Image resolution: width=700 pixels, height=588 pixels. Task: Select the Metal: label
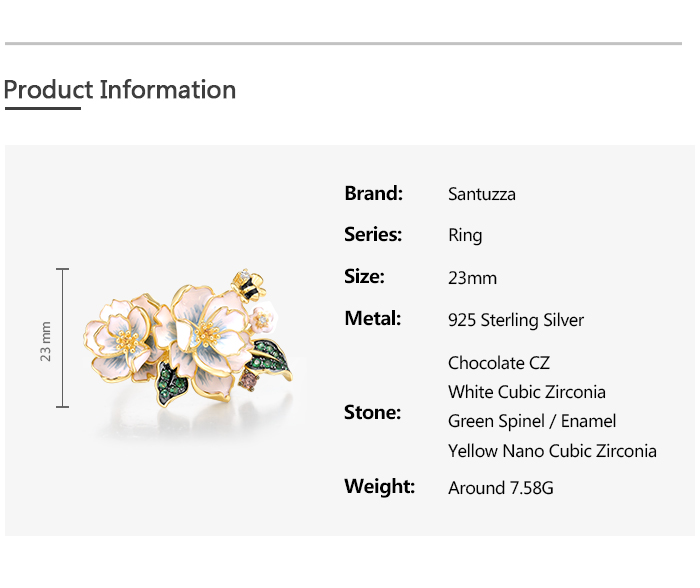click(372, 319)
